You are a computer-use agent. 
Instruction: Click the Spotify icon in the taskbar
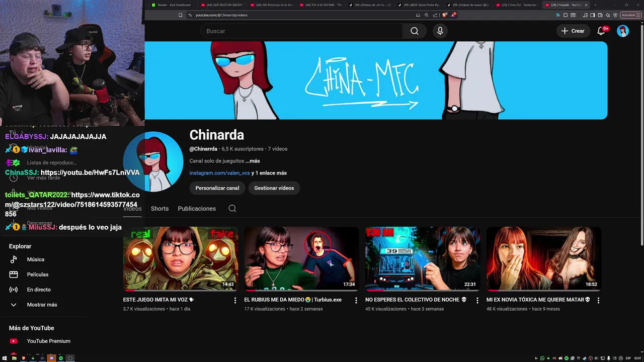click(x=61, y=358)
